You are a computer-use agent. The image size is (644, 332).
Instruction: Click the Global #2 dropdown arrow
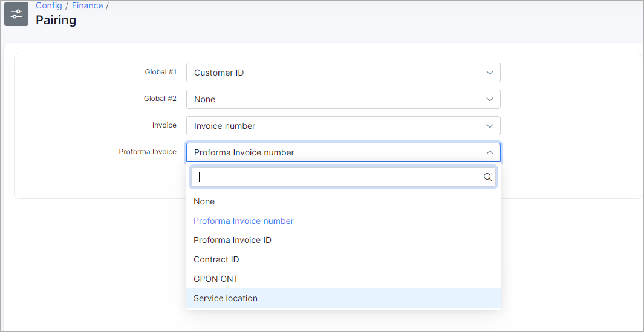point(490,99)
